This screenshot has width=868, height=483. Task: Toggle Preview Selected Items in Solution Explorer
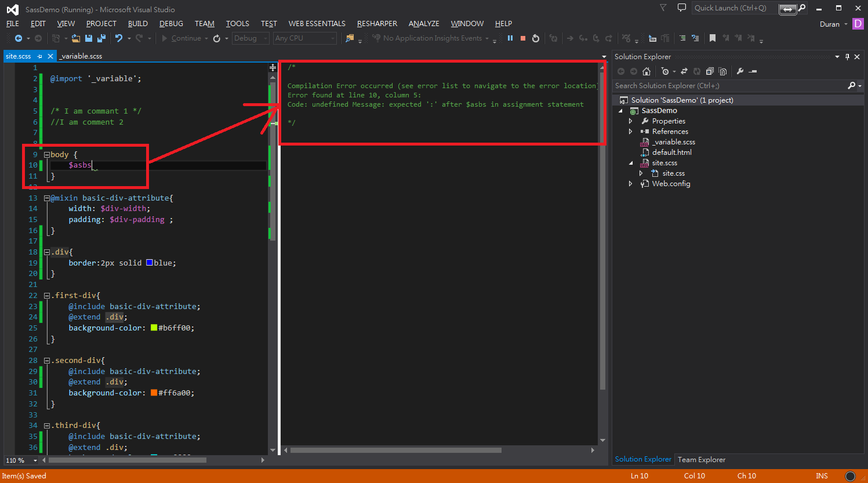(x=753, y=71)
